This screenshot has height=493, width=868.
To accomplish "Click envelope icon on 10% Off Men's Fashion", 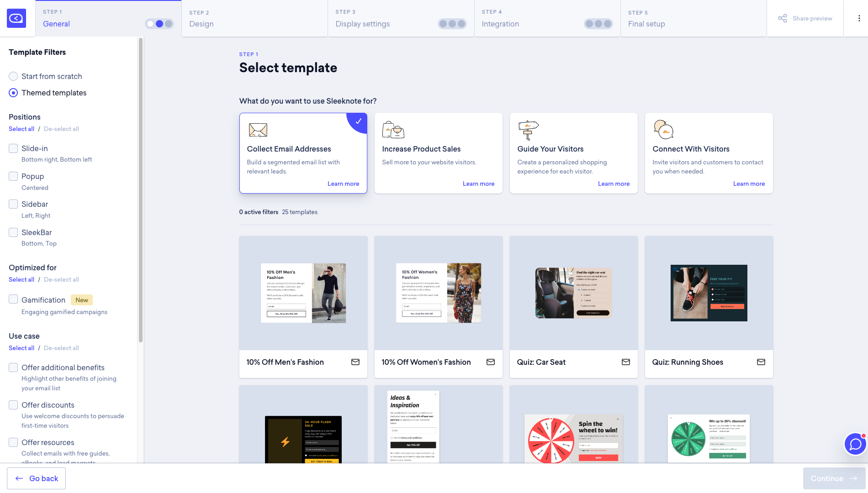I will (355, 362).
